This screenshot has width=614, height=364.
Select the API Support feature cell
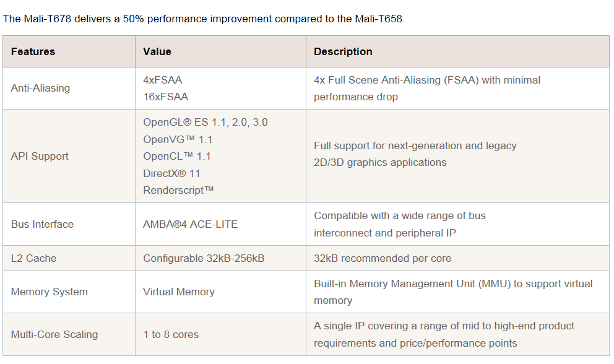coord(40,156)
